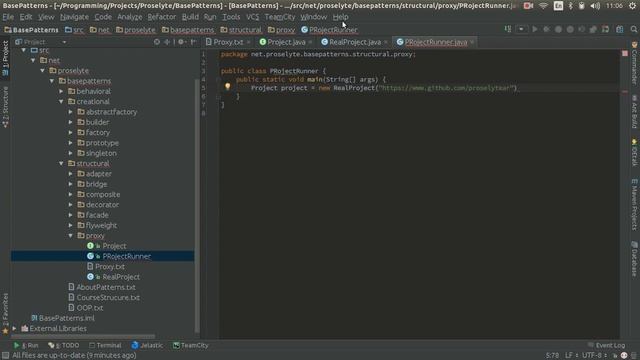Open the Favorites tool window tab

5,313
